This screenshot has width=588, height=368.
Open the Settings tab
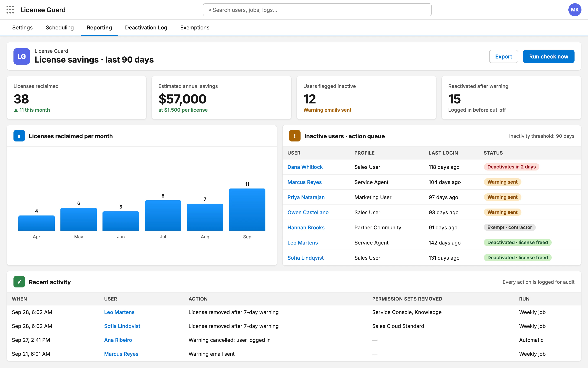click(22, 28)
